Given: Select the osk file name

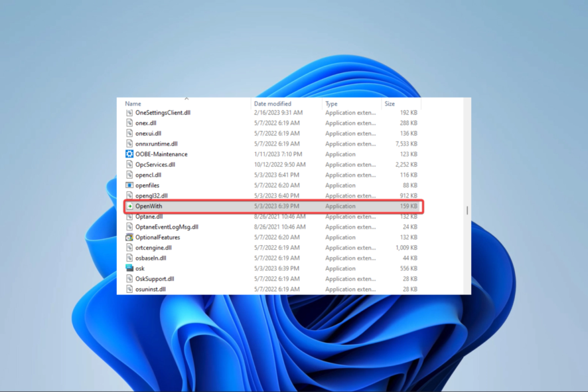Looking at the screenshot, I should point(140,268).
